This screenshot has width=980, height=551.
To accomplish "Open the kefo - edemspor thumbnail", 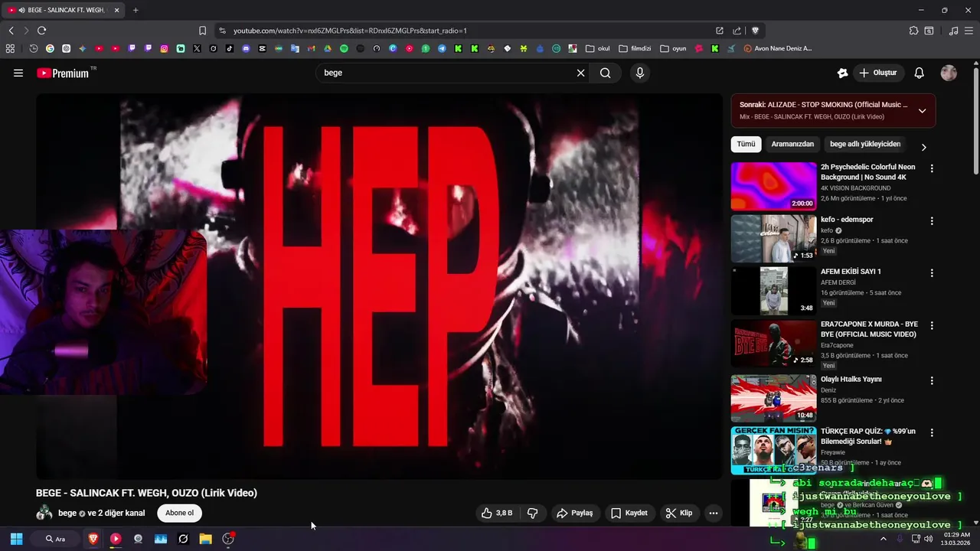I will (x=773, y=239).
